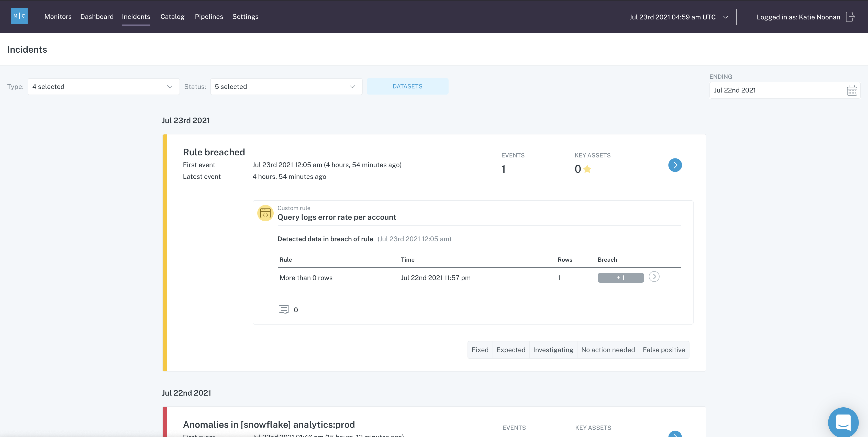Click the DATASETS button

pyautogui.click(x=407, y=87)
